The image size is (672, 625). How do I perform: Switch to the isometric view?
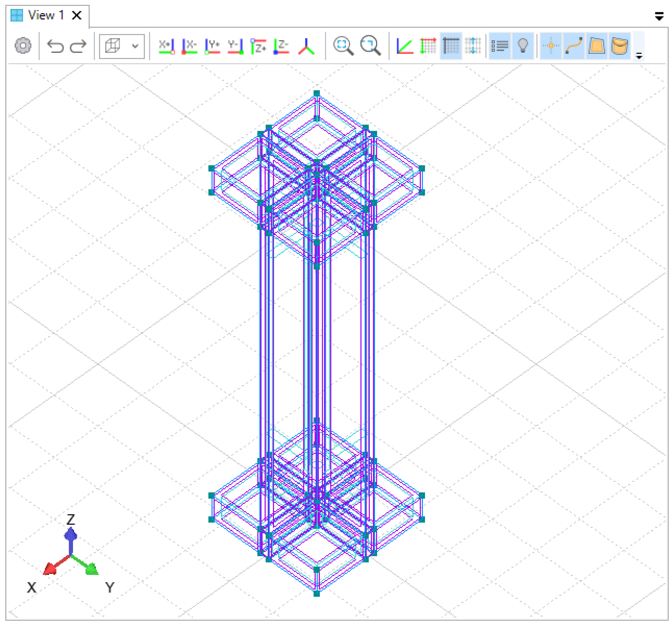pos(306,46)
